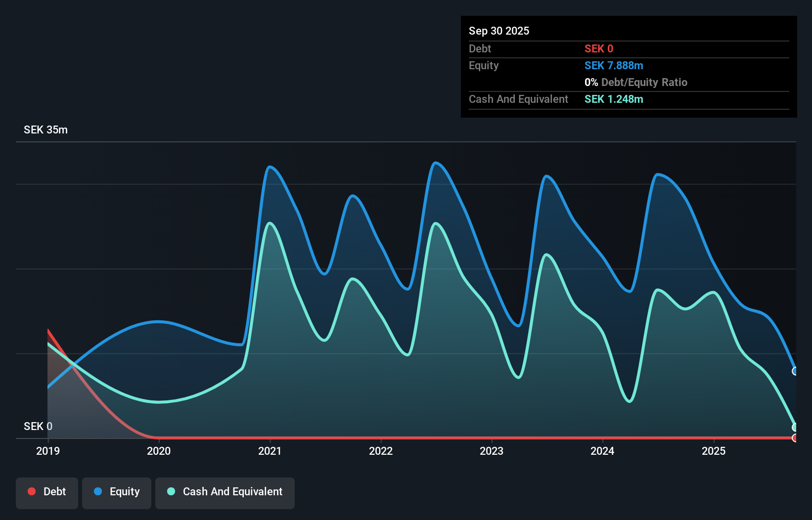Expand details on the Debt/Equity Ratio row
The image size is (812, 520).
tap(636, 82)
